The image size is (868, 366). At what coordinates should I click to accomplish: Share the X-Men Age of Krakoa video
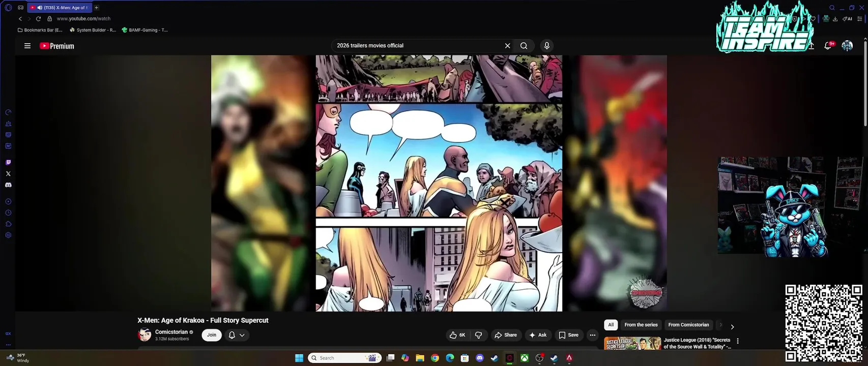506,335
